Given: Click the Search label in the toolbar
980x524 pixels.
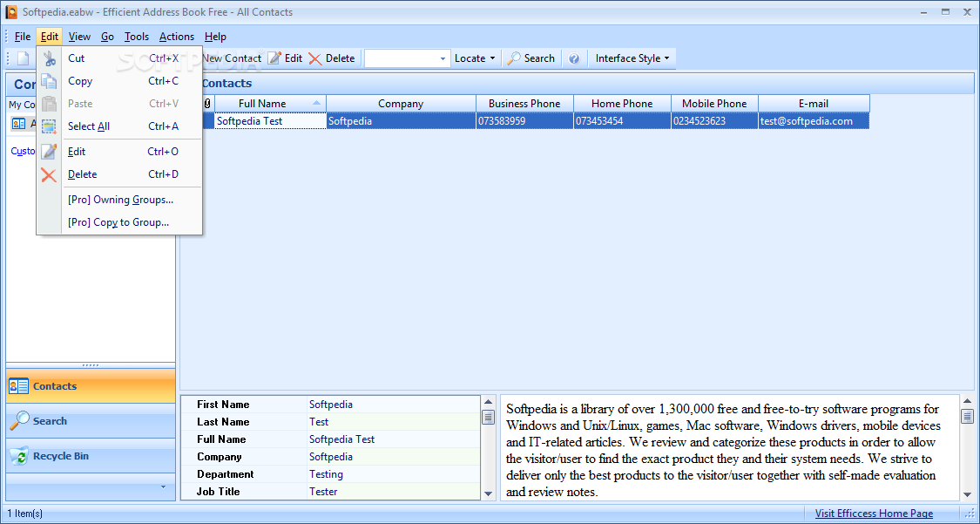Looking at the screenshot, I should 539,58.
